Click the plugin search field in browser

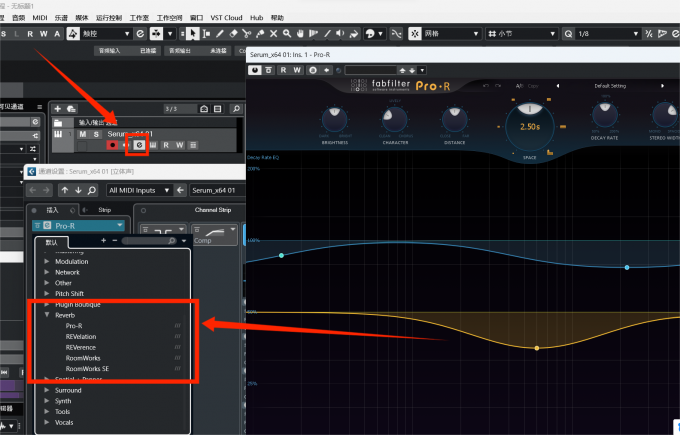tap(150, 241)
